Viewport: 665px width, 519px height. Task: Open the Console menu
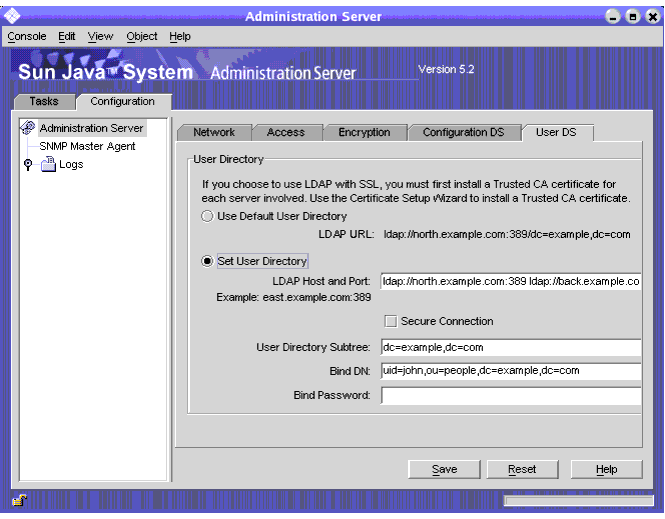pos(27,36)
